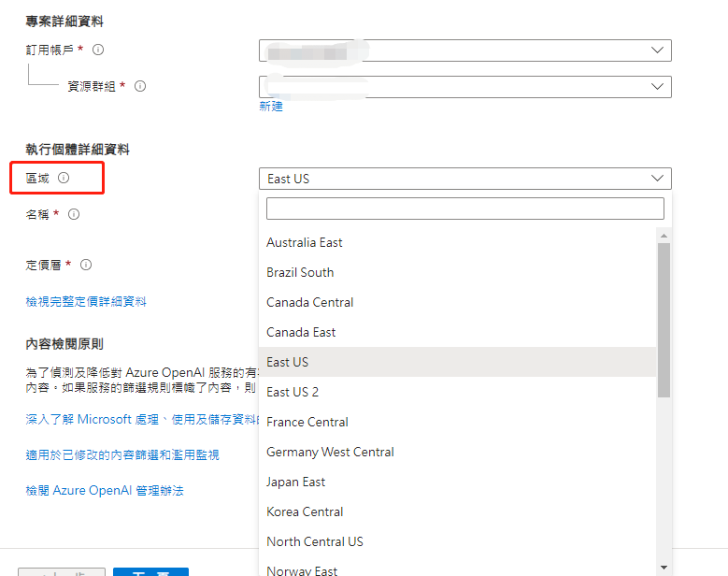Open 檢視完整定價詳細資料 pricing link

[x=86, y=301]
